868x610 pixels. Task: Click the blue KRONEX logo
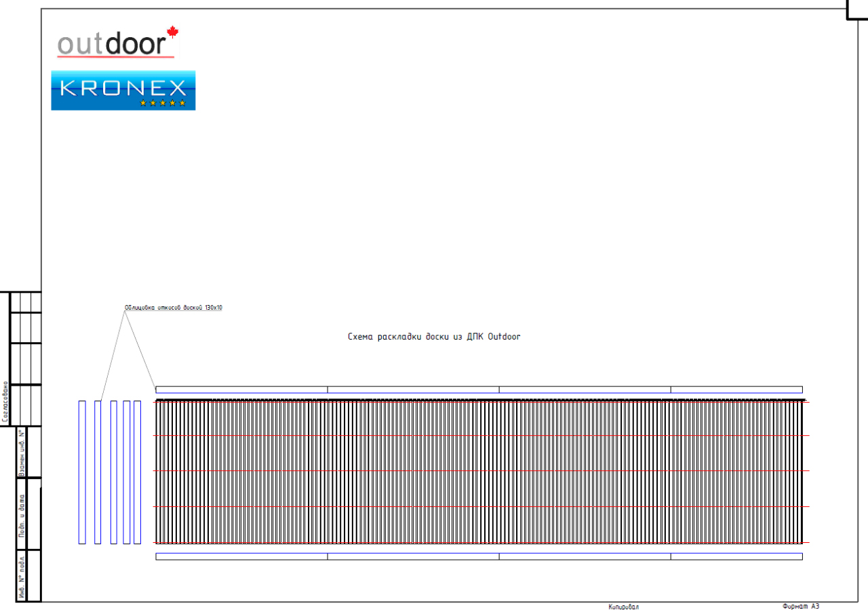(x=123, y=90)
